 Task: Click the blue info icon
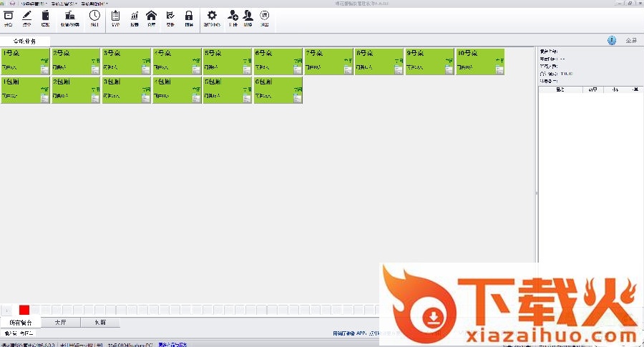(612, 41)
